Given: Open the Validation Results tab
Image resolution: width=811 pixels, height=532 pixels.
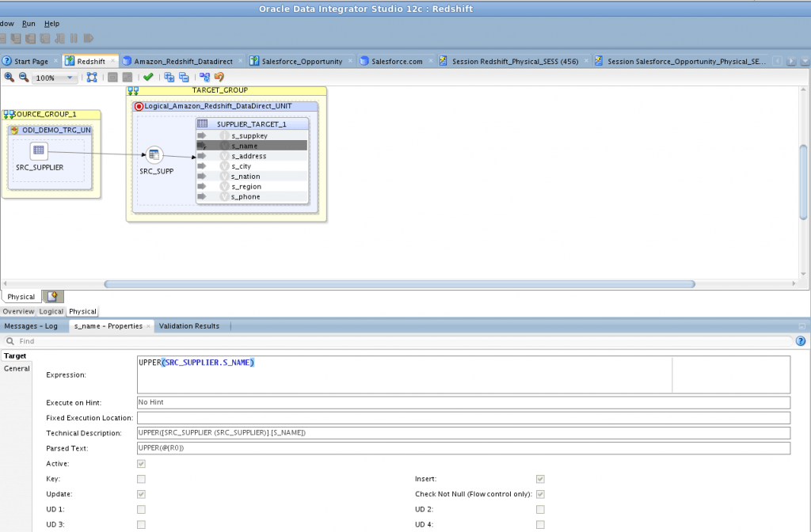Looking at the screenshot, I should pyautogui.click(x=188, y=325).
